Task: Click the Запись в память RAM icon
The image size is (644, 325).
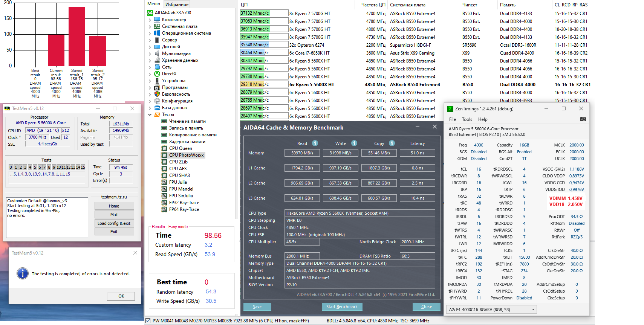Action: [x=164, y=128]
